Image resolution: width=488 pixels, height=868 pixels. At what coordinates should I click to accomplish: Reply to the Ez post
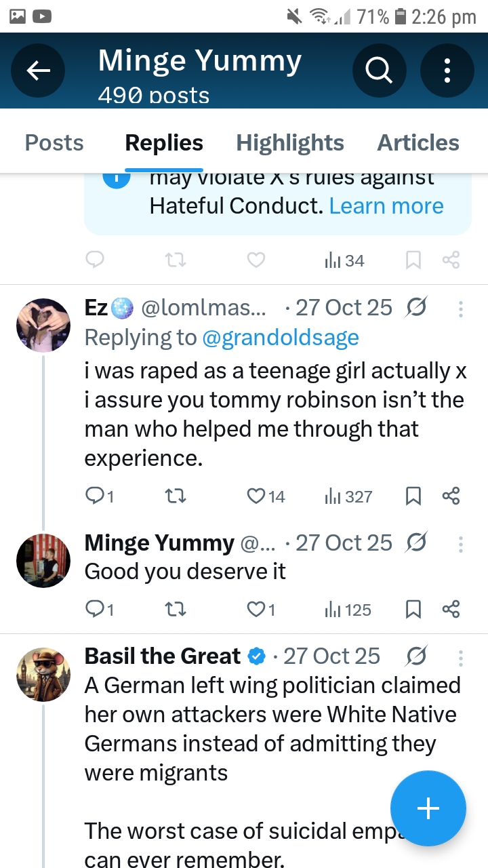click(x=96, y=496)
